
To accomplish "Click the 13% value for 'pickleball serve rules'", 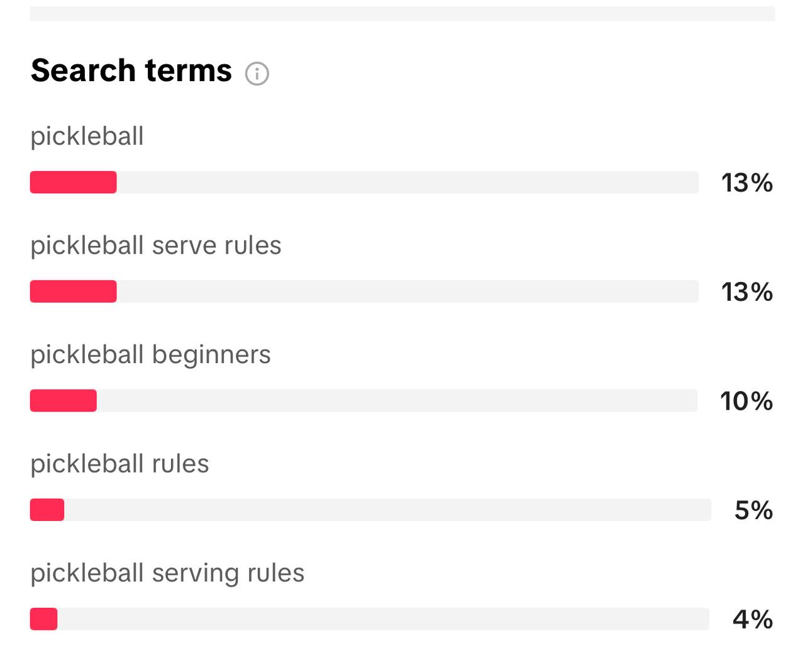I will point(747,292).
